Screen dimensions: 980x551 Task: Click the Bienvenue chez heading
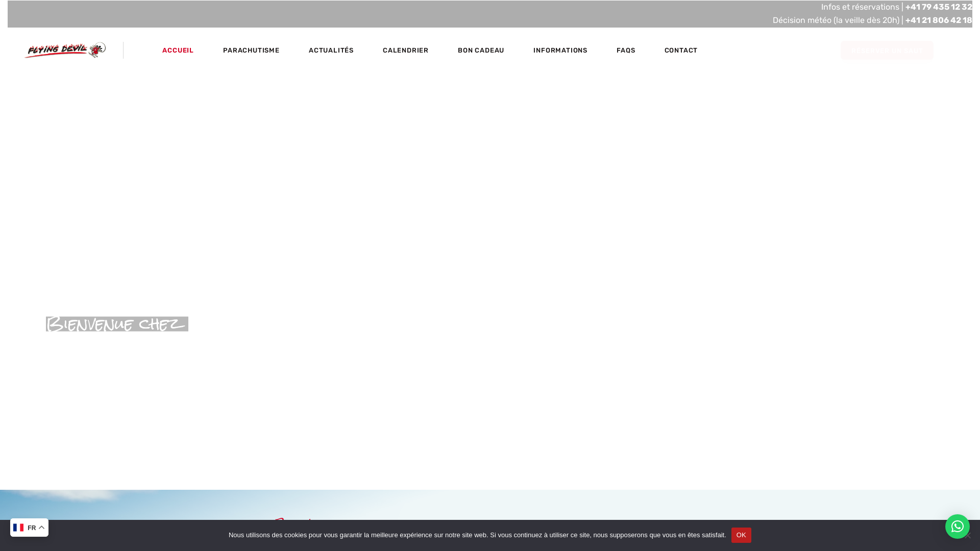coord(117,324)
